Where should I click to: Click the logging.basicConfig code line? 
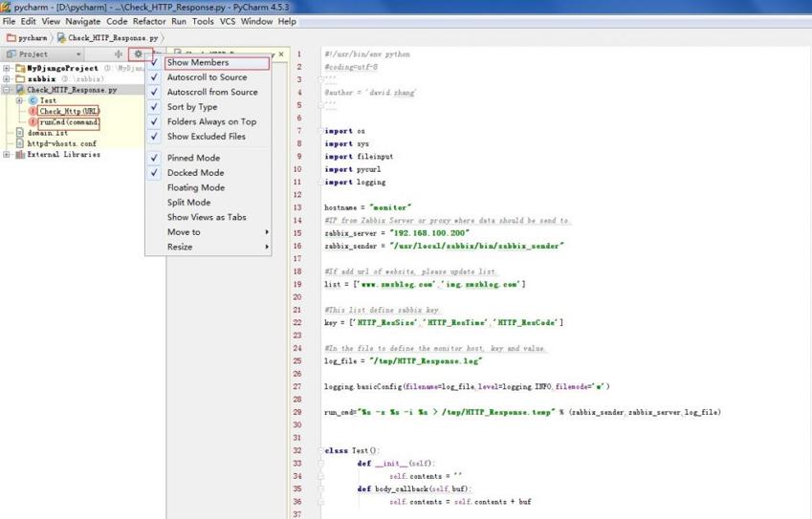[467, 386]
